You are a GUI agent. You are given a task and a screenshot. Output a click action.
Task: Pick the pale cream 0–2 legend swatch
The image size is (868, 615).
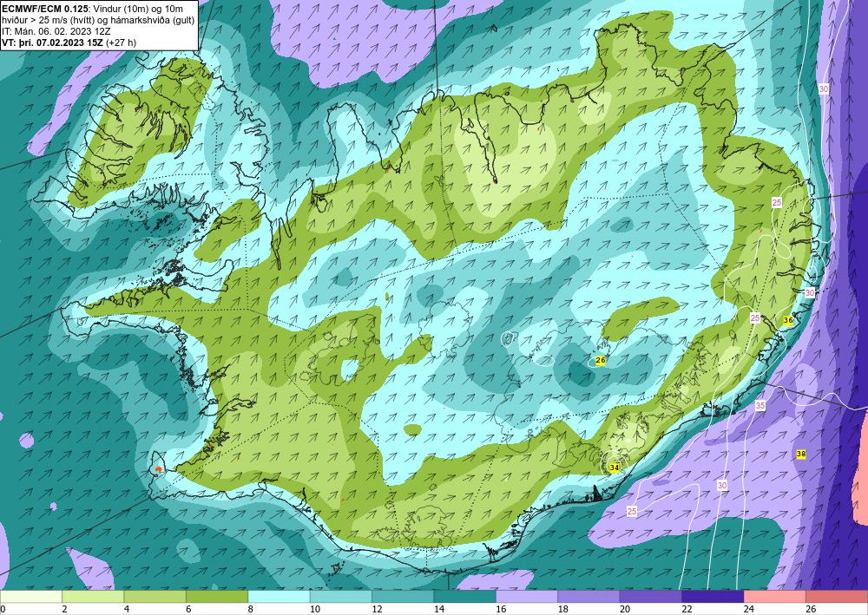[x=31, y=596]
